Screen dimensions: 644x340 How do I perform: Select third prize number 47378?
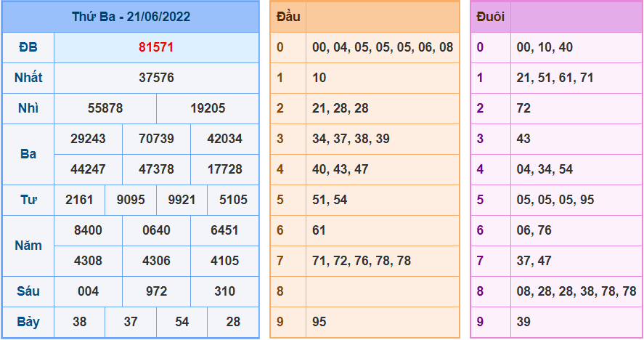click(x=156, y=169)
